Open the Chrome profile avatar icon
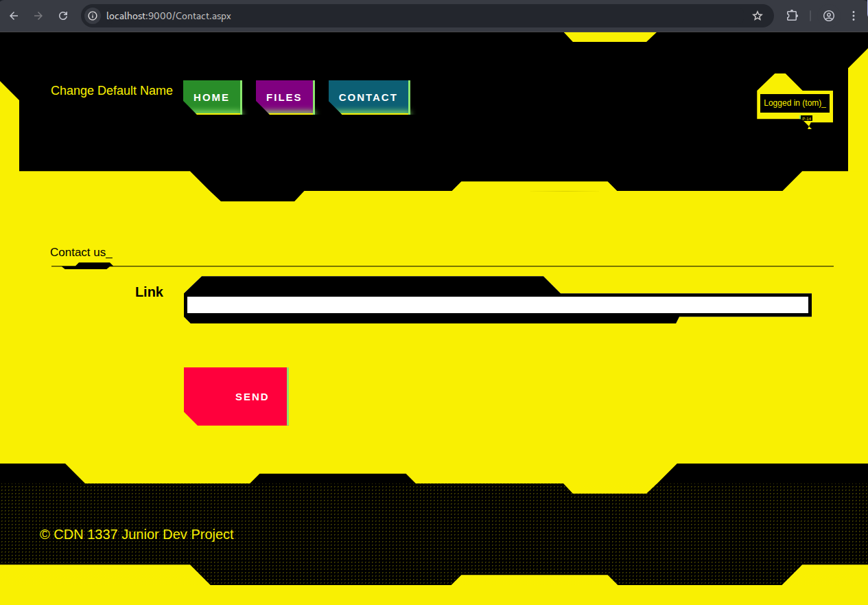The width and height of the screenshot is (868, 605). click(829, 16)
